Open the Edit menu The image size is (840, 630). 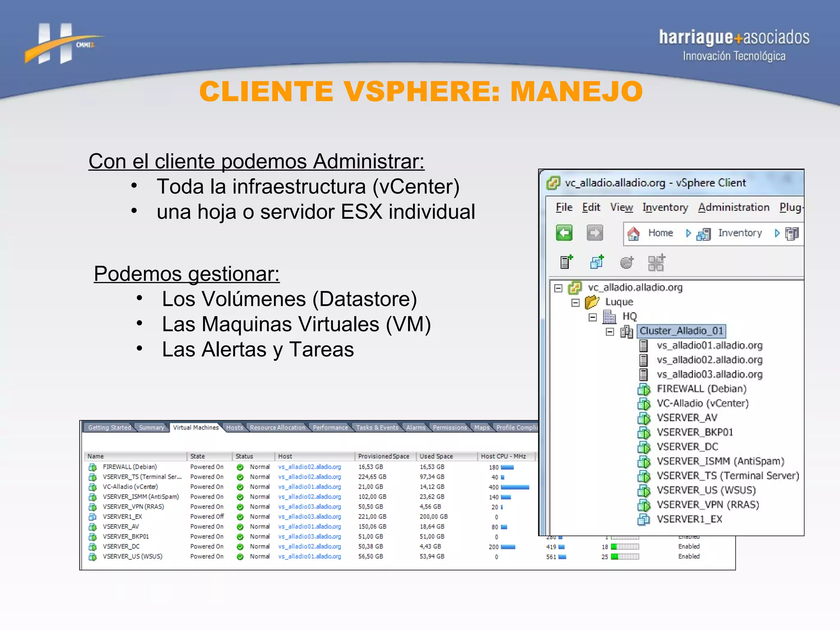tap(591, 208)
